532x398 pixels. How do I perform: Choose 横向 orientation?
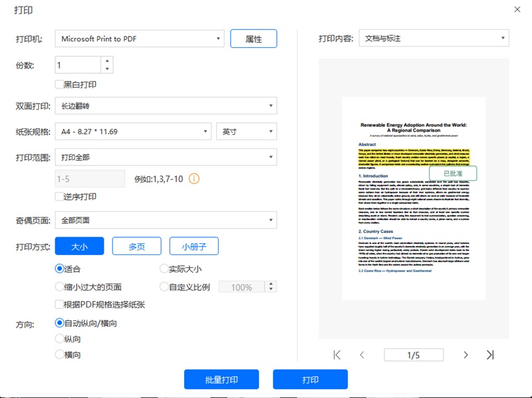pos(59,355)
